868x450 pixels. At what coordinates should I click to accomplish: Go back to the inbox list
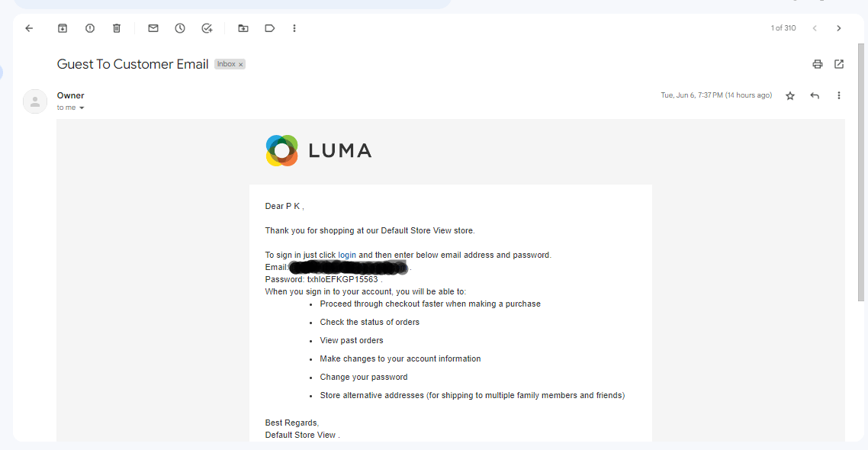pos(29,28)
